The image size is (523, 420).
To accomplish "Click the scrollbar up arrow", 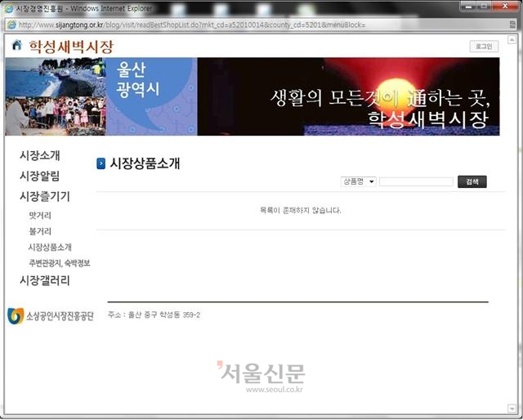I will click(512, 39).
